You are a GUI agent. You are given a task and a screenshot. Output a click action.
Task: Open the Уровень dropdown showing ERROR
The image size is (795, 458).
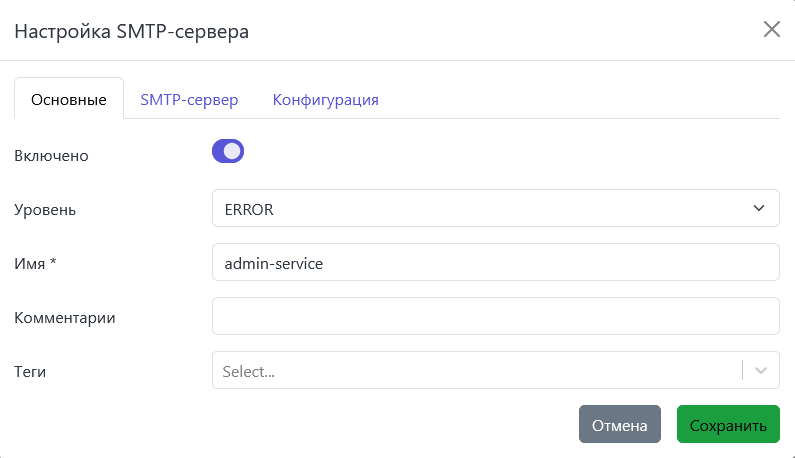point(480,209)
